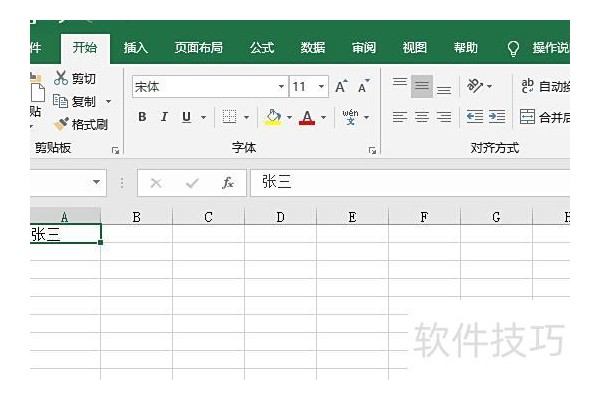Increase font size with large A
Screen dimensions: 600x400
coord(341,87)
